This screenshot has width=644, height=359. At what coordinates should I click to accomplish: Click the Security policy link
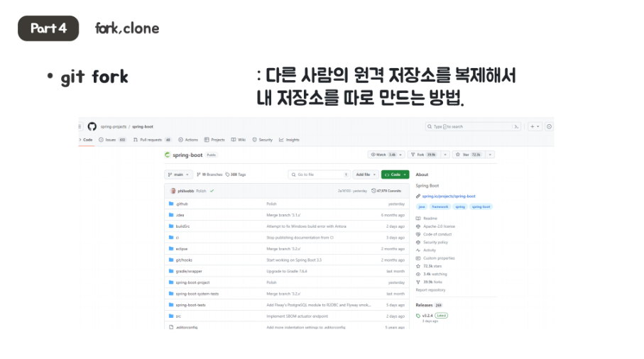pyautogui.click(x=436, y=242)
